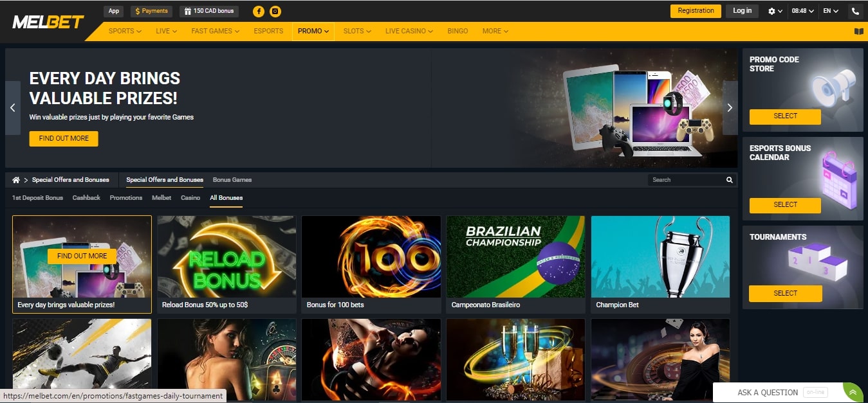The height and width of the screenshot is (403, 868).
Task: Select the Promo Code Store
Action: (785, 116)
